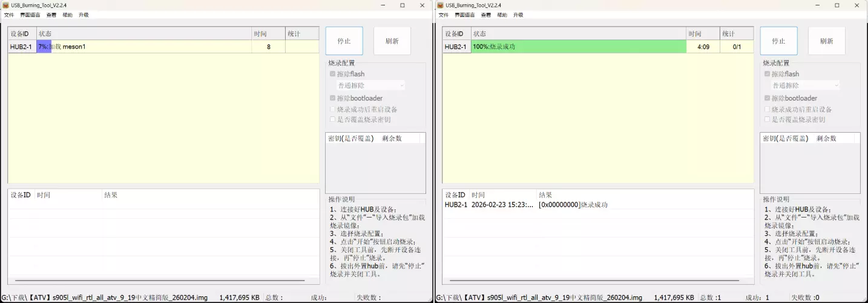Open 升级 menu in the 7% loading window
868x303 pixels.
point(84,15)
